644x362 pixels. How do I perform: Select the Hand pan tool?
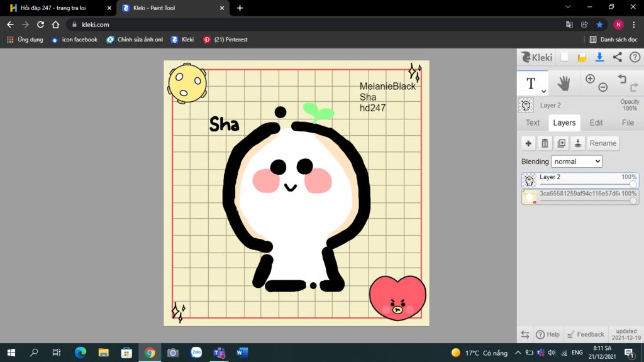[563, 84]
